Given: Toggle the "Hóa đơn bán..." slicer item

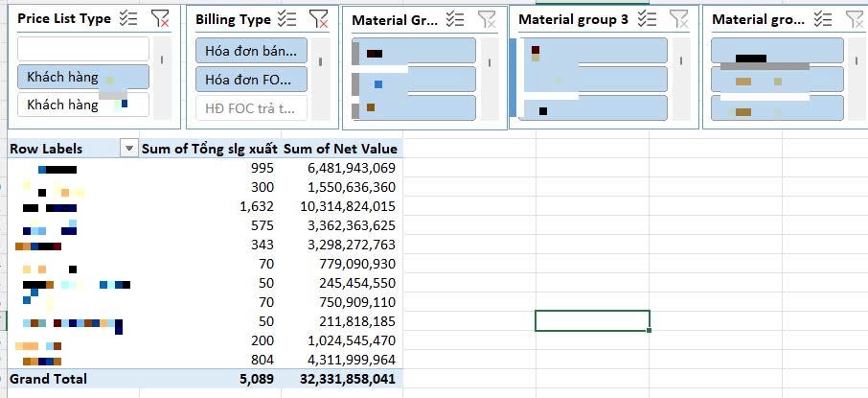Looking at the screenshot, I should pyautogui.click(x=251, y=52).
